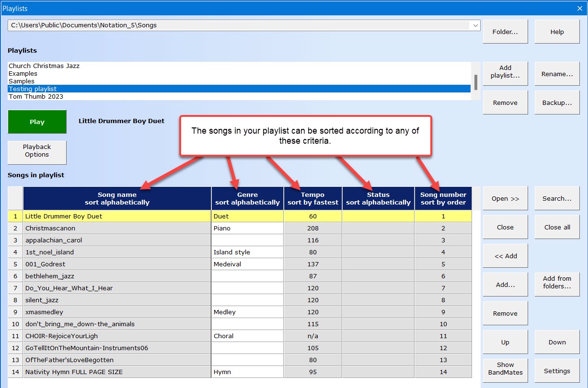Open Help for playlists
This screenshot has width=588, height=388.
click(x=557, y=32)
